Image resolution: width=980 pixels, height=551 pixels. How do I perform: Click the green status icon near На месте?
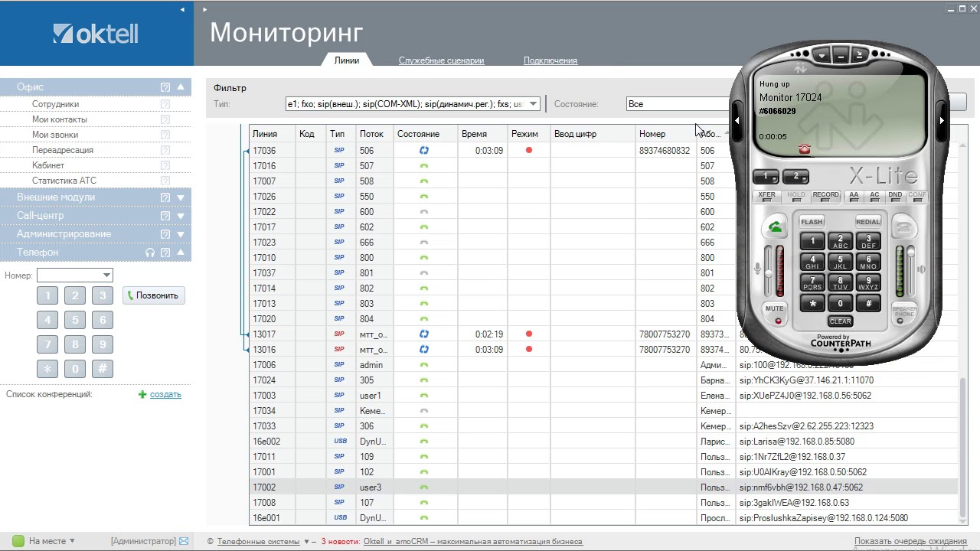[x=18, y=541]
